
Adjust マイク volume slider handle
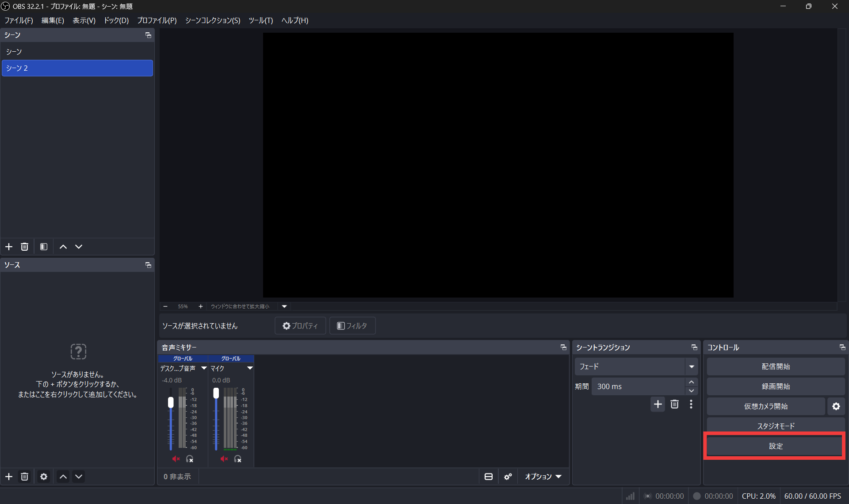216,393
